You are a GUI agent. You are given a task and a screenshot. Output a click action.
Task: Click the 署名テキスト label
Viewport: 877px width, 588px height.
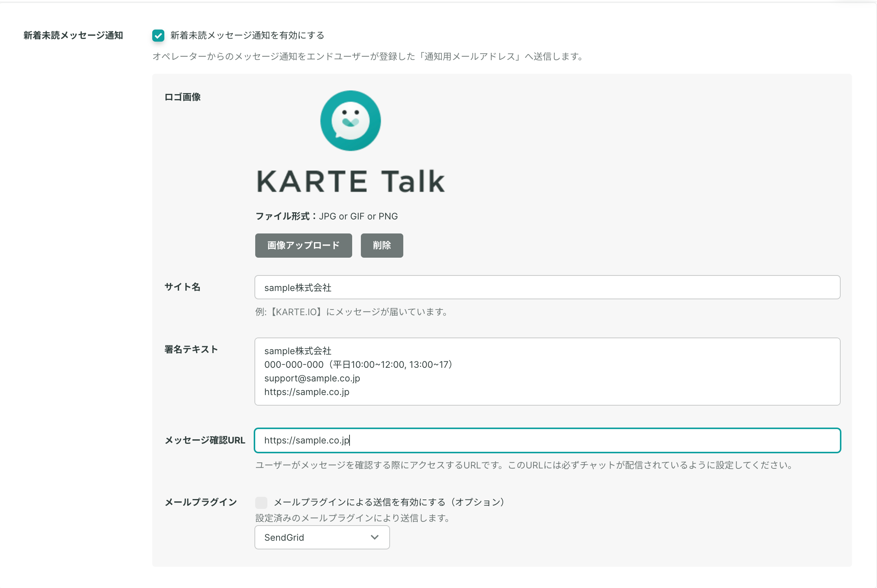click(x=191, y=350)
